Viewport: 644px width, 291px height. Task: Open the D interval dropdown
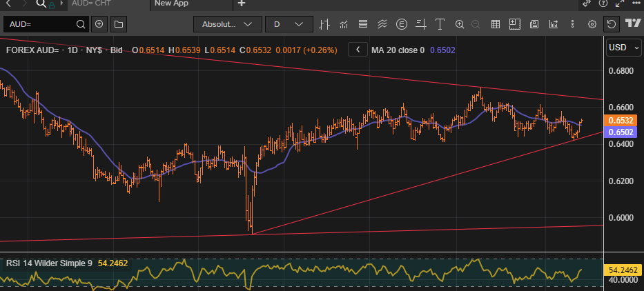[289, 25]
